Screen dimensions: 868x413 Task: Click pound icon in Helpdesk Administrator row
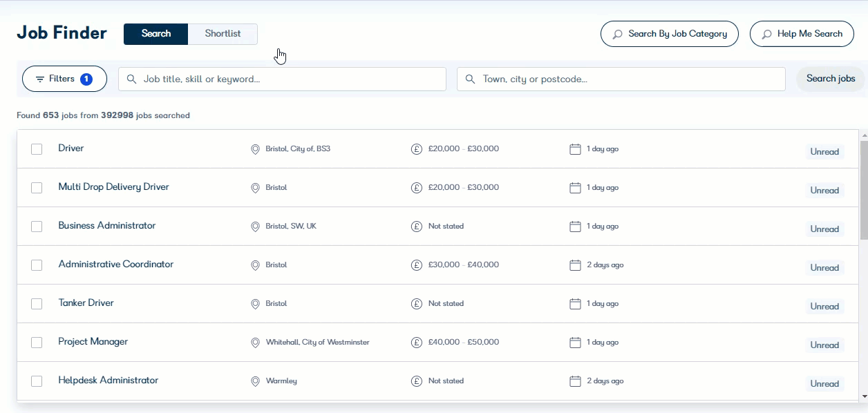[x=416, y=381]
